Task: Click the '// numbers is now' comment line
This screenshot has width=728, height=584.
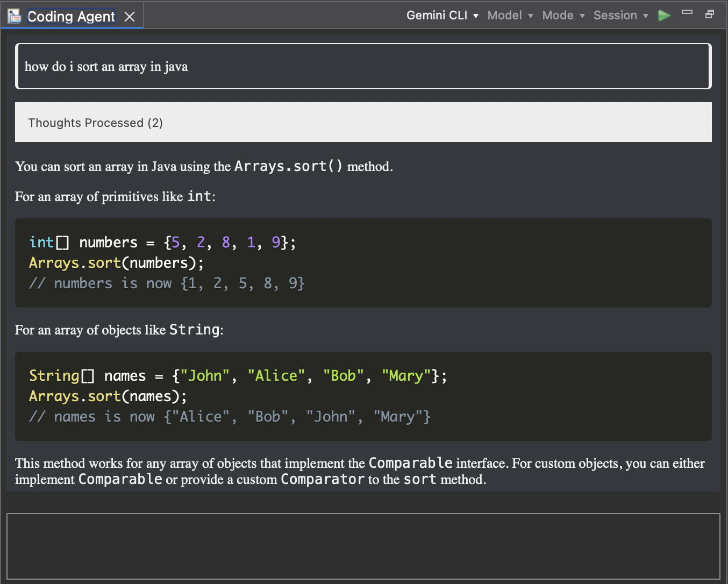Action: point(167,283)
